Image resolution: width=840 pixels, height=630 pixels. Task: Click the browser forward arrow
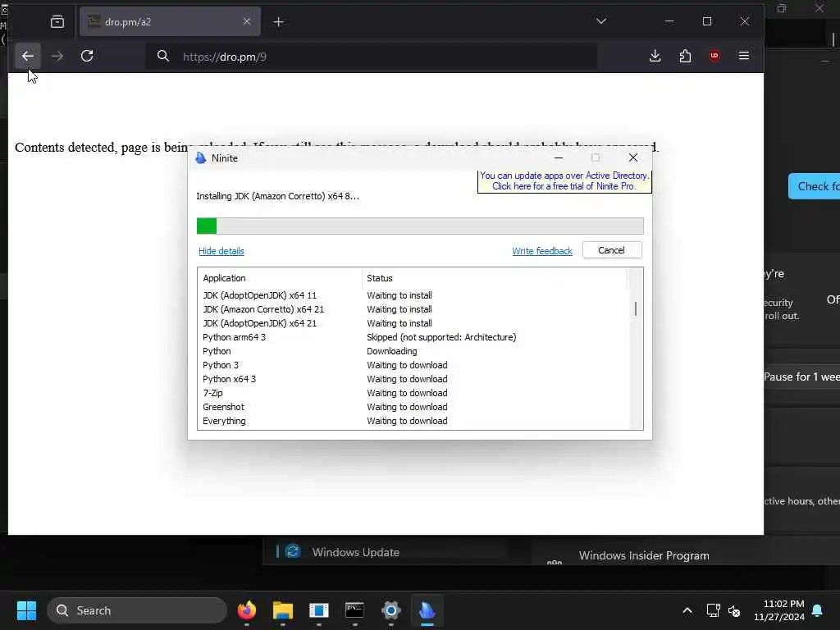click(57, 56)
